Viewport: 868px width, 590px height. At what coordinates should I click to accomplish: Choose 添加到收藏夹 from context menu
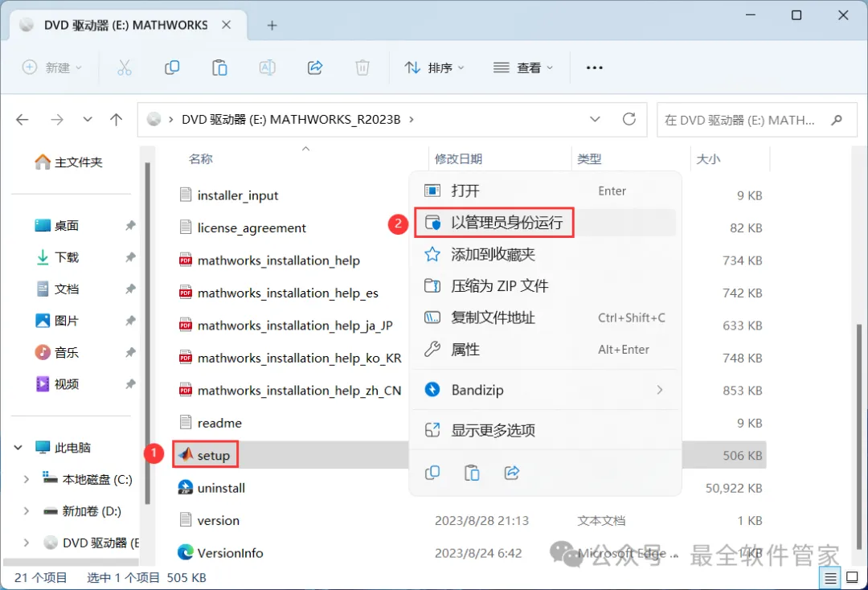coord(545,255)
